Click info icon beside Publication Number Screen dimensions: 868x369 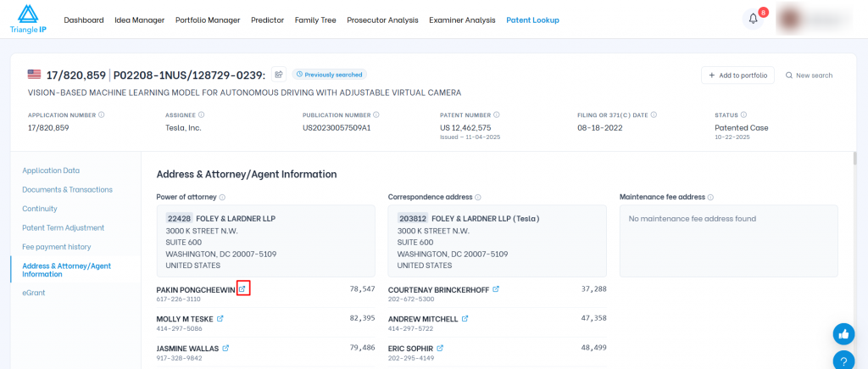[x=376, y=115]
